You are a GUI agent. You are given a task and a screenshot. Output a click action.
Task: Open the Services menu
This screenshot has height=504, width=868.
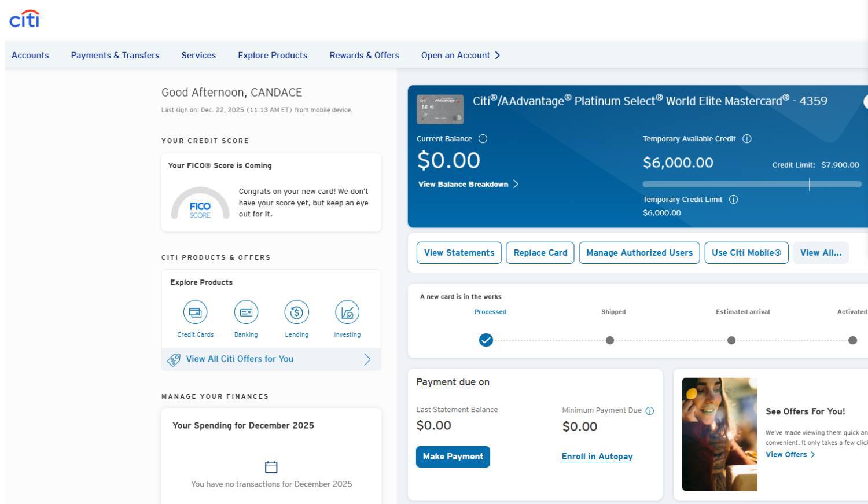198,56
